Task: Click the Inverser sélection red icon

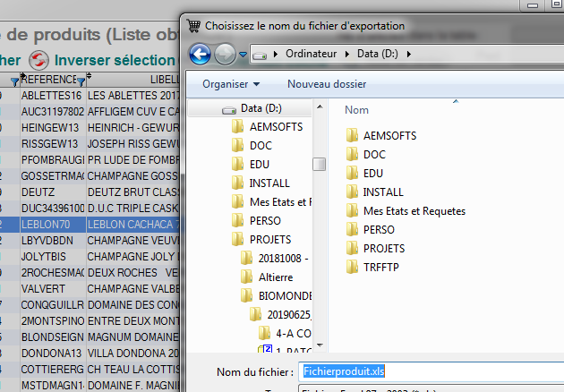Action: tap(38, 61)
